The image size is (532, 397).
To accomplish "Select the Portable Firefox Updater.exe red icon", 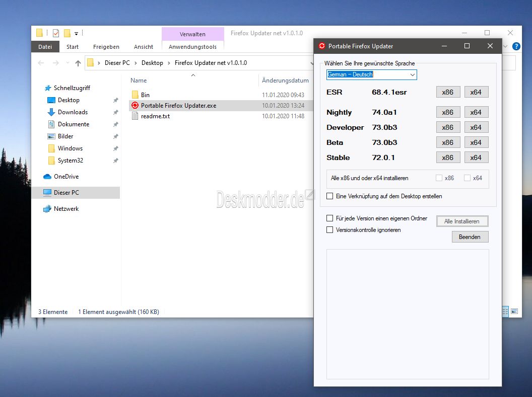I will pos(135,105).
